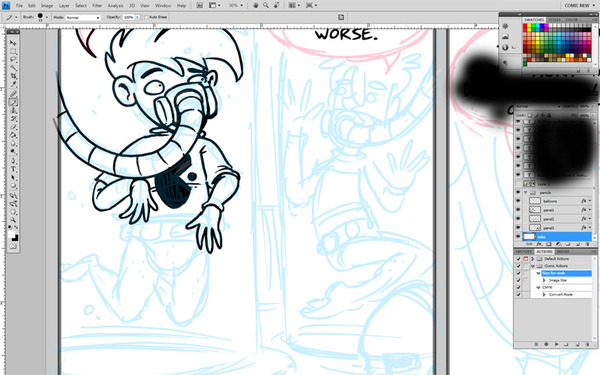This screenshot has height=375, width=600.
Task: Hide the panel3 layer via eye icon
Action: tap(518, 228)
